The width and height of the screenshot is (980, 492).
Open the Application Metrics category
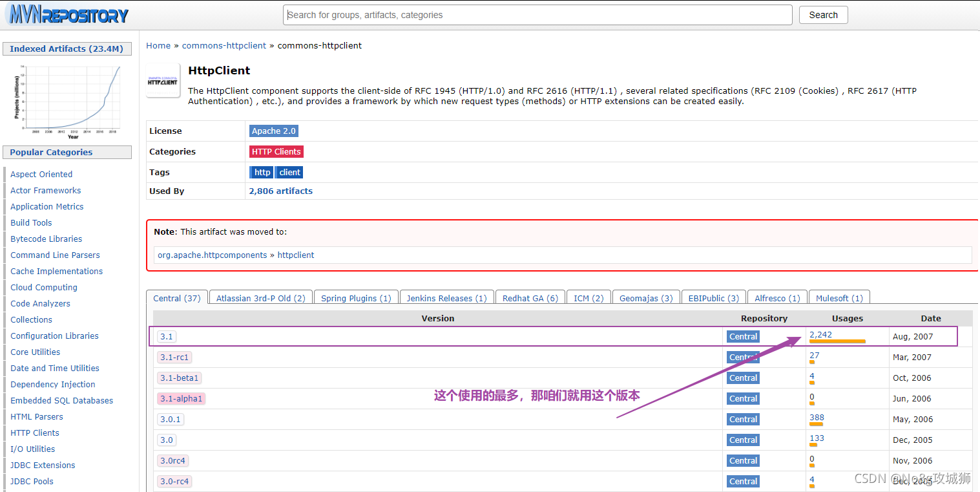click(x=47, y=206)
